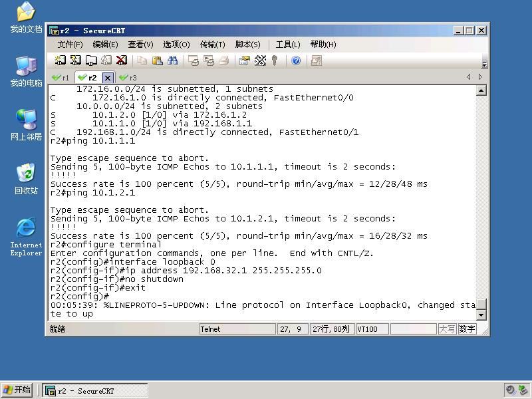This screenshot has height=399, width=532.
Task: Open the 文件(F) menu
Action: tap(70, 45)
